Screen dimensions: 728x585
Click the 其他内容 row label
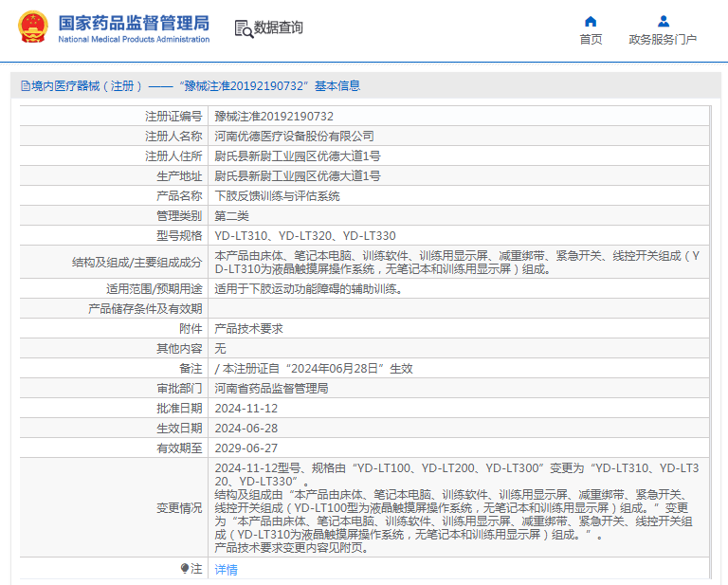pyautogui.click(x=179, y=349)
